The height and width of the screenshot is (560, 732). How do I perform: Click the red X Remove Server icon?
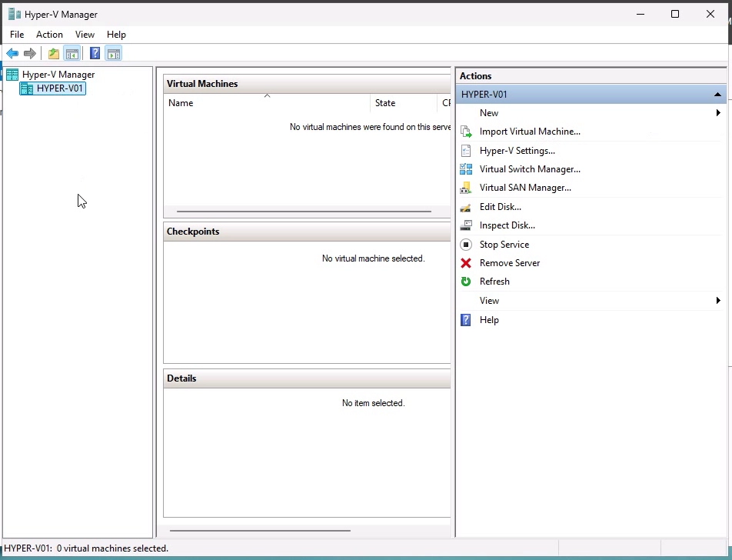[466, 263]
